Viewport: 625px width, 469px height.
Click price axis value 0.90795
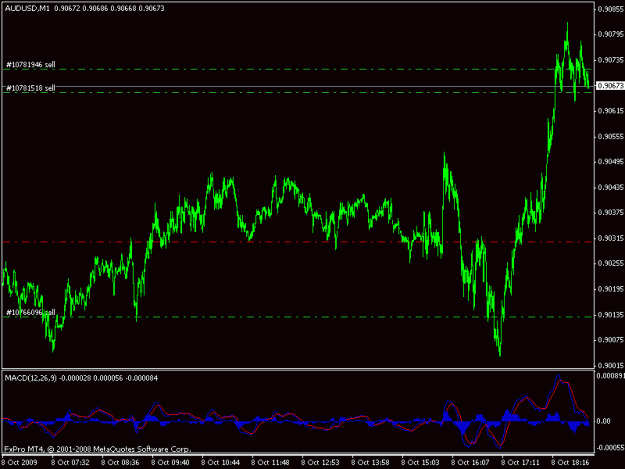coord(611,34)
